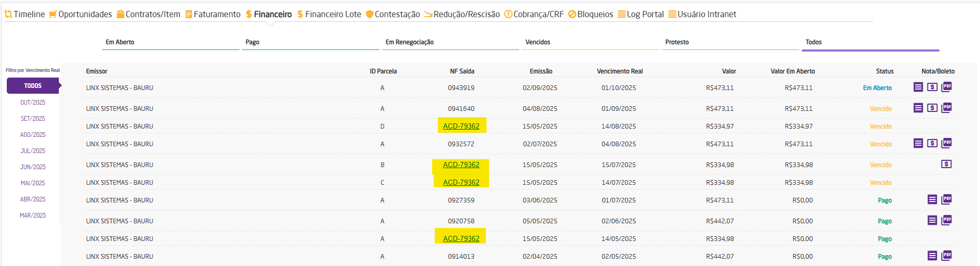View nota for paid NF 0927359
The height and width of the screenshot is (266, 980).
point(932,199)
